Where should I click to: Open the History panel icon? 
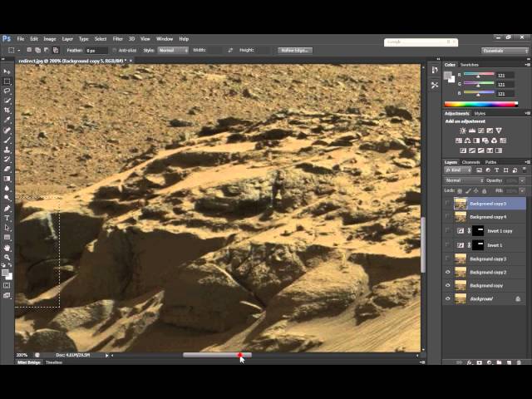tap(435, 70)
